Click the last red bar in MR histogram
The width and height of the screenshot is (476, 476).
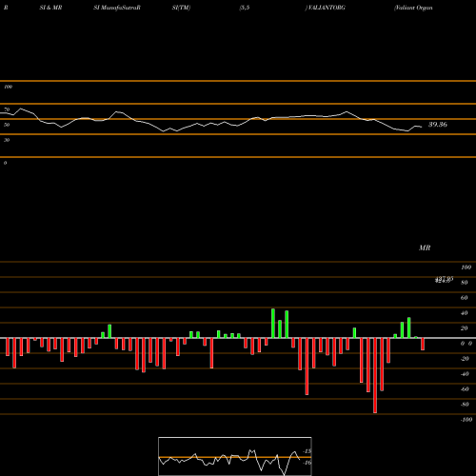point(423,344)
